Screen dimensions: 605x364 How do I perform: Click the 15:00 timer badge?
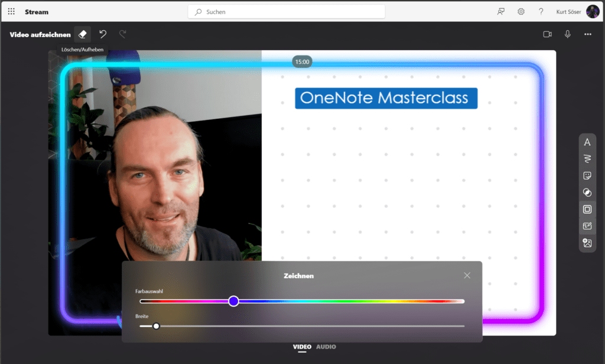click(x=302, y=62)
